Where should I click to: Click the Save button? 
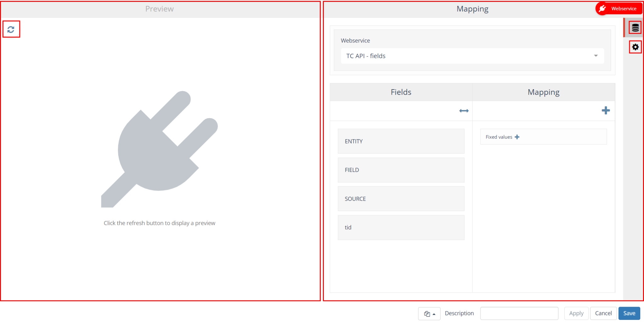click(x=629, y=313)
